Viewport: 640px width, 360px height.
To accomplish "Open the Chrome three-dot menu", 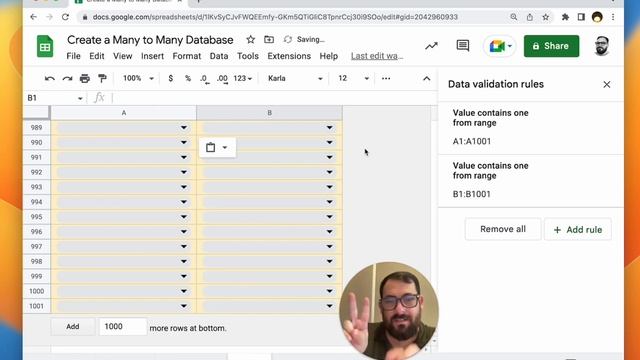I will (613, 17).
